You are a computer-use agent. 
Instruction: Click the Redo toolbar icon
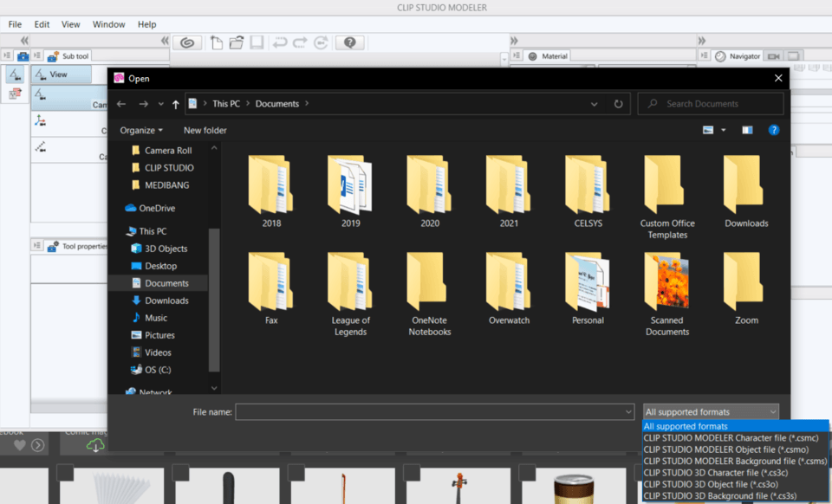(301, 43)
